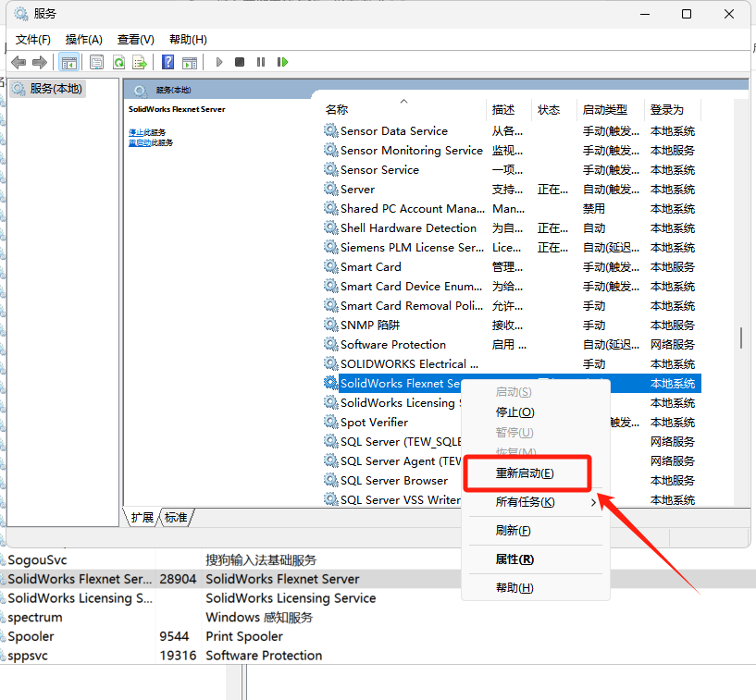Click the Services window title gear icon
This screenshot has width=756, height=700.
[x=21, y=14]
